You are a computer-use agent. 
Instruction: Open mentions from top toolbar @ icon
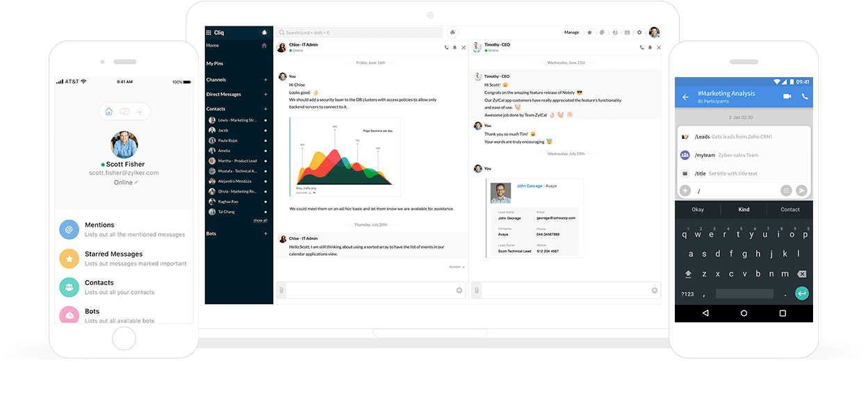tap(602, 32)
